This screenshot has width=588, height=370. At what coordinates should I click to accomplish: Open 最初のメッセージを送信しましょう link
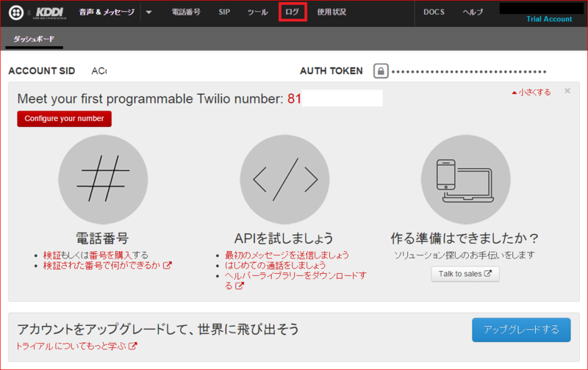pyautogui.click(x=287, y=255)
